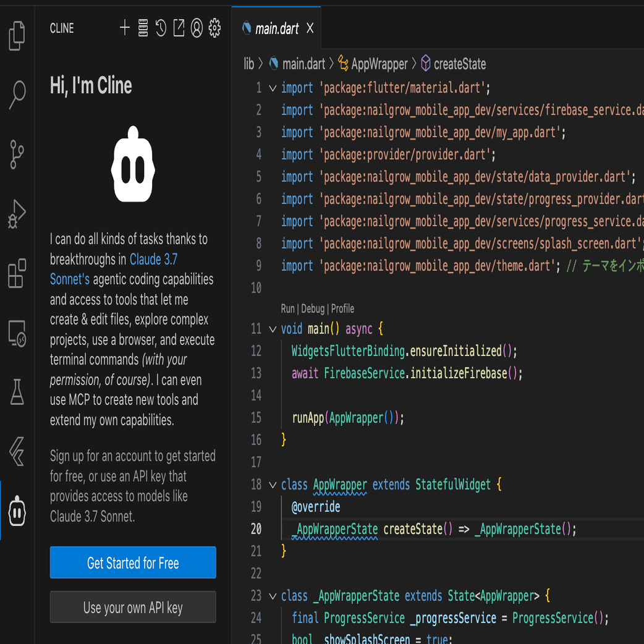
Task: Click the splash_screen.dart import on line 8
Action: click(x=480, y=244)
